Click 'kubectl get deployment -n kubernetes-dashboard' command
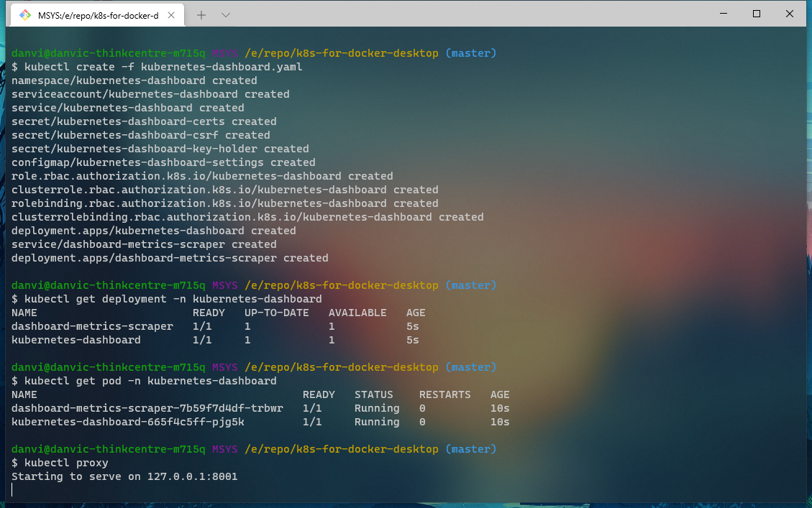812x508 pixels. click(x=173, y=299)
